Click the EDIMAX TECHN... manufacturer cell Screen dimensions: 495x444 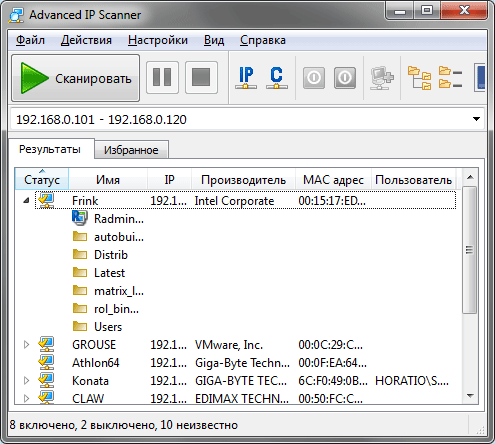tap(242, 398)
